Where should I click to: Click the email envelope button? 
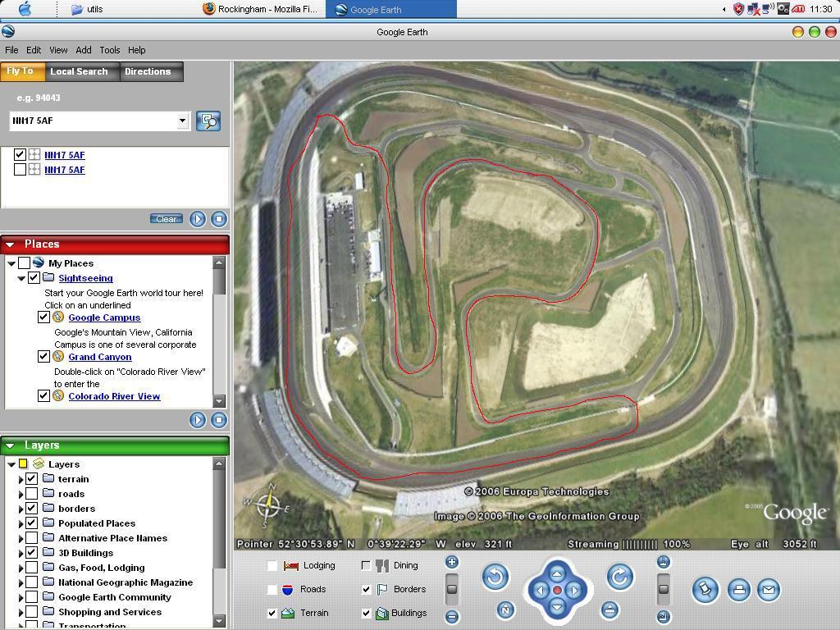768,591
